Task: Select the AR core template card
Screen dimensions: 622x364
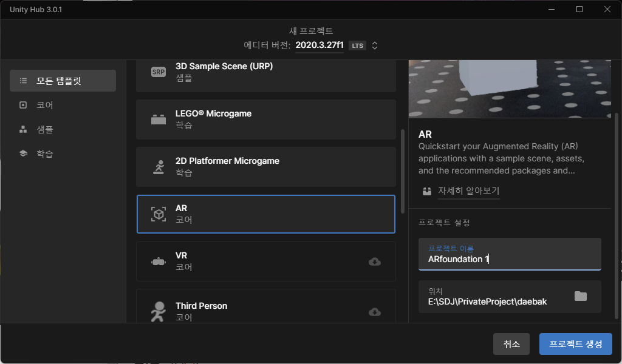Action: (x=266, y=214)
